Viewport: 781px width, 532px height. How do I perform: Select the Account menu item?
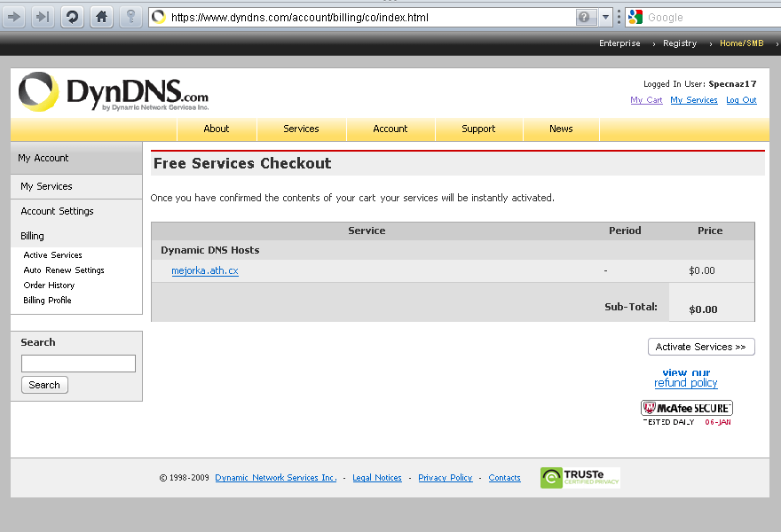coord(390,129)
